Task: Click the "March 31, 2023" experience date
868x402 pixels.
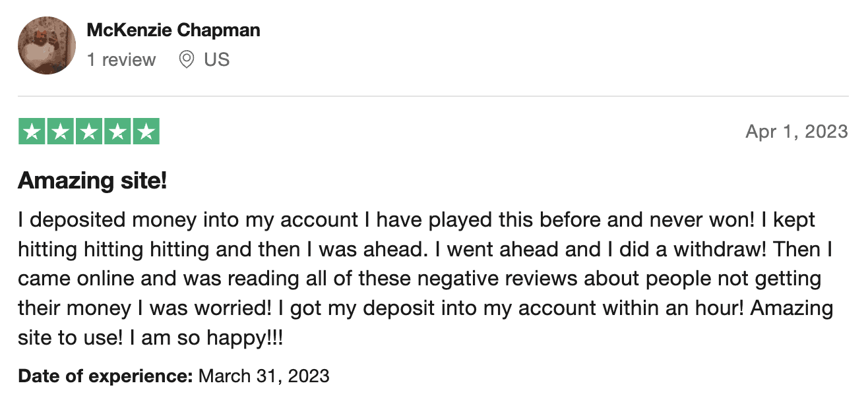Action: point(264,376)
